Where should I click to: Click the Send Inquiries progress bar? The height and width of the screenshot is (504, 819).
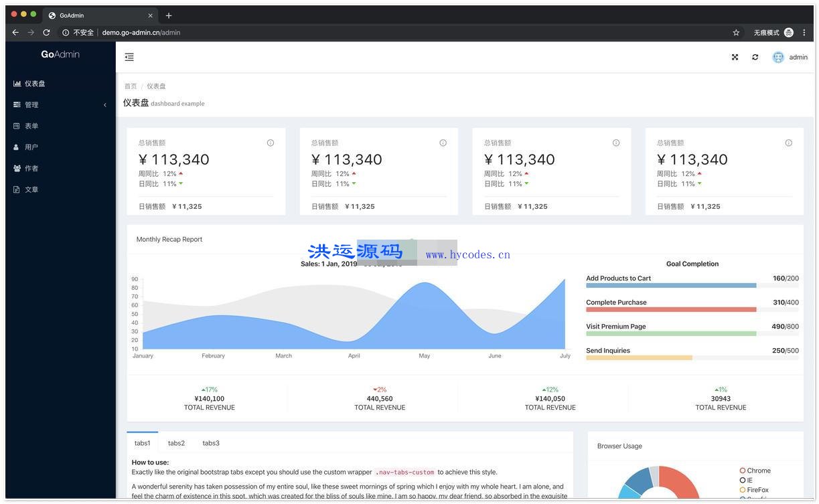pos(692,358)
